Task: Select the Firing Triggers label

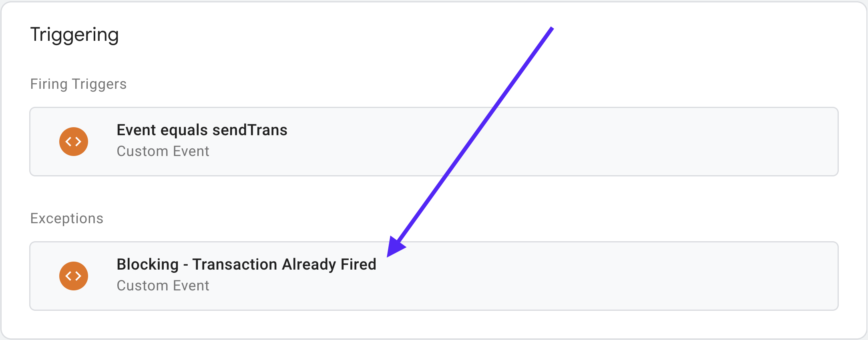Action: coord(78,84)
